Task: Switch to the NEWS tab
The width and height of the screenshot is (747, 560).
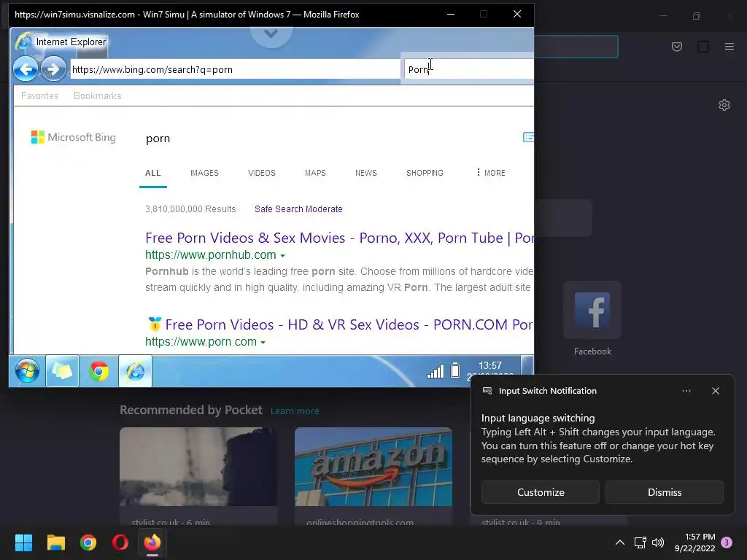Action: click(x=366, y=173)
